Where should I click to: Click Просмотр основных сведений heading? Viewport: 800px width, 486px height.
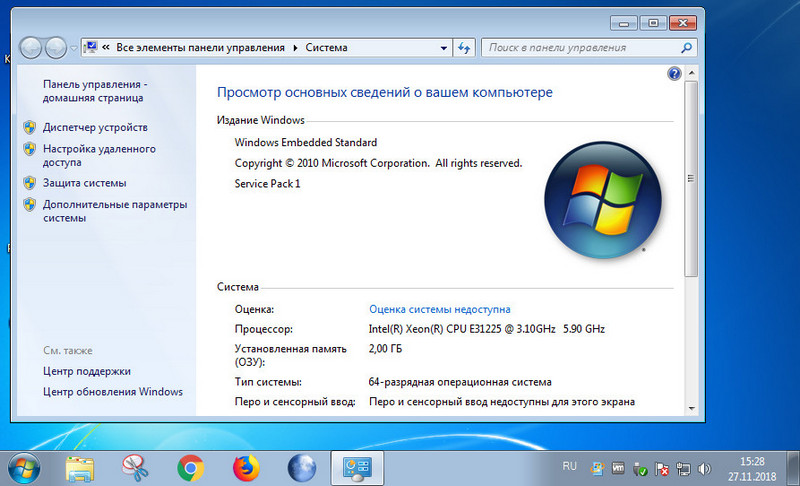click(x=385, y=92)
